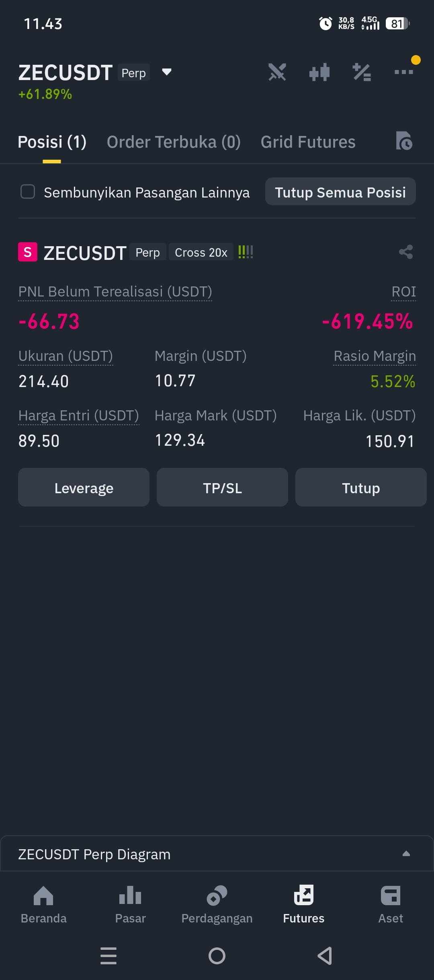Screen dimensions: 434x980
Task: Open ZECUSDT pair selector dropdown arrow
Action: coord(166,72)
